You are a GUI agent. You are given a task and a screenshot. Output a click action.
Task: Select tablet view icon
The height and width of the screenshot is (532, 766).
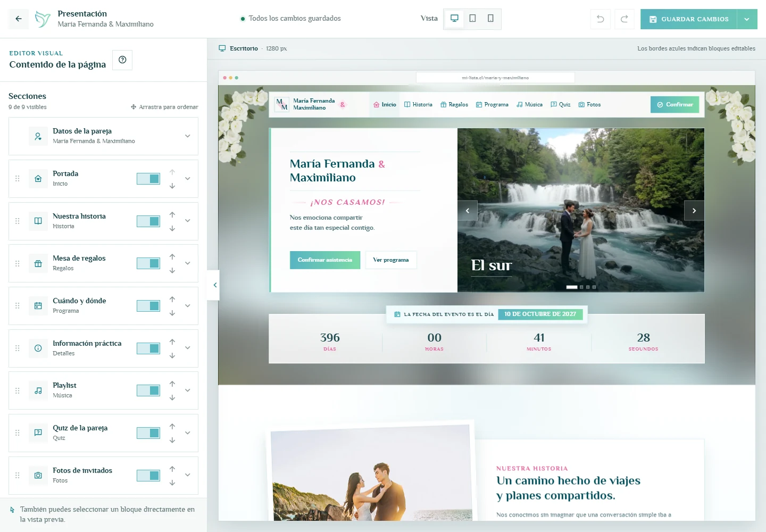472,19
